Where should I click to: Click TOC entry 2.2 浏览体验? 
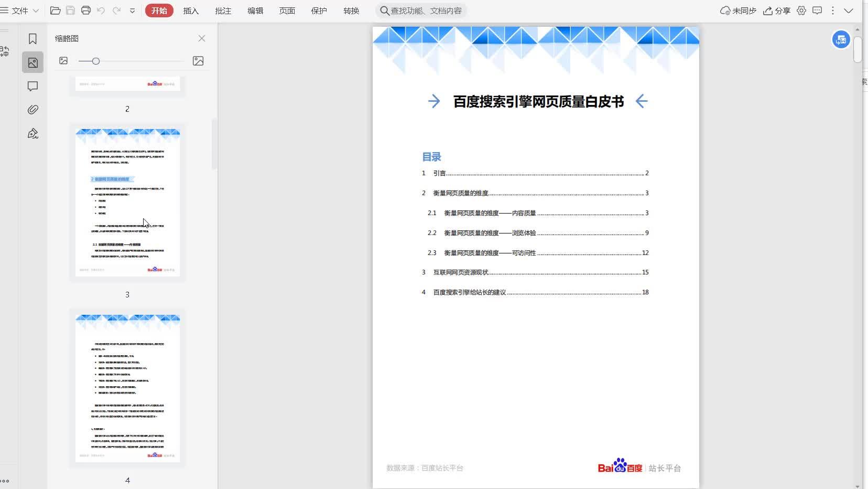coord(538,233)
